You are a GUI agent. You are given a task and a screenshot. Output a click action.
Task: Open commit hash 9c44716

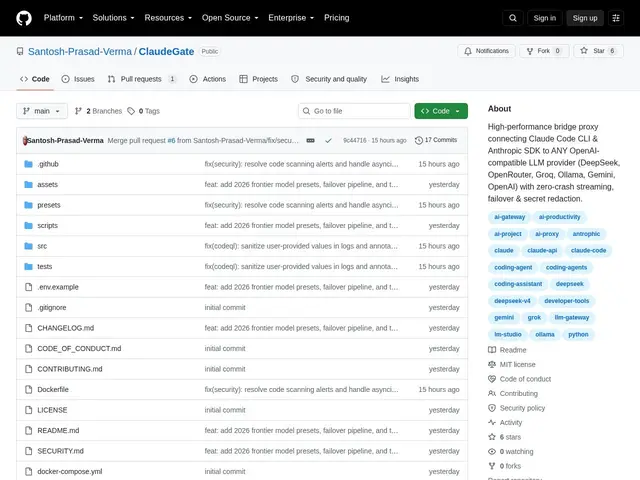[355, 140]
